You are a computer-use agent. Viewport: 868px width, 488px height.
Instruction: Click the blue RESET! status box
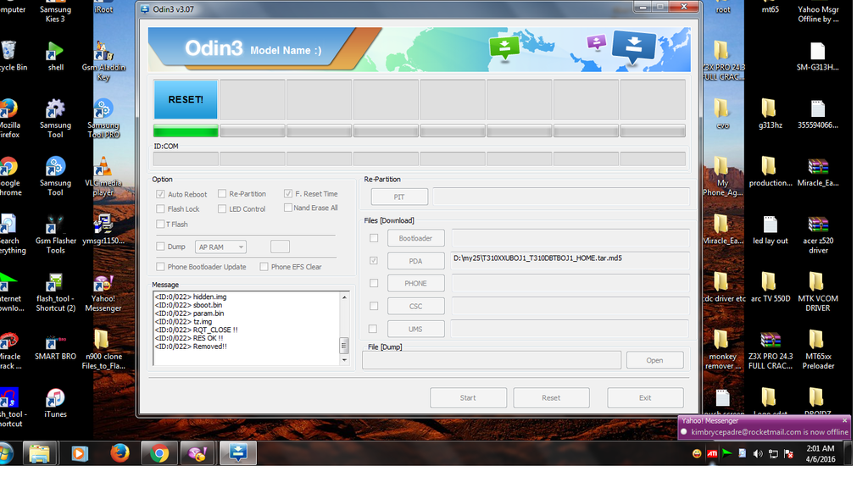186,100
